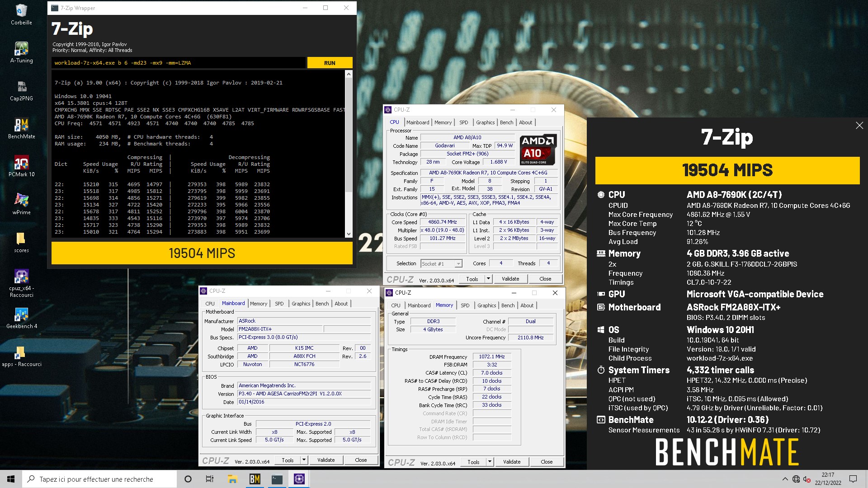
Task: Launch wPrime desktop shortcut
Action: pos(21,204)
